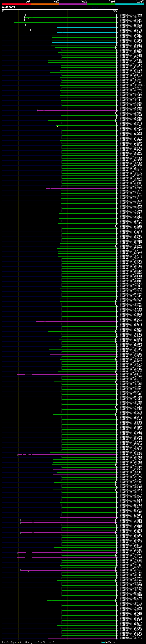Click the UniRef100_Q10KN4 label
Screen dimensions: 146x644
(x=131, y=62)
